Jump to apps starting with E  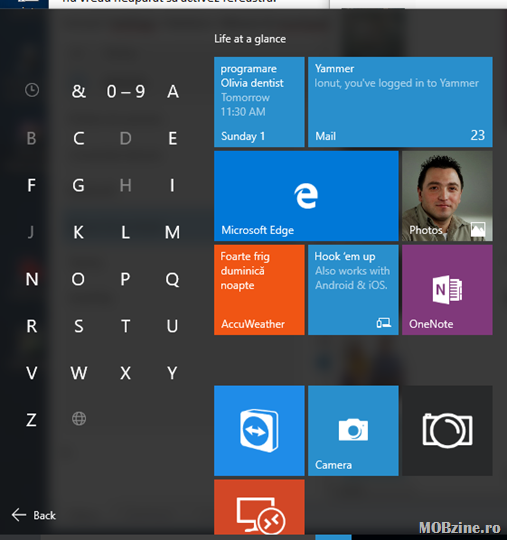(173, 138)
